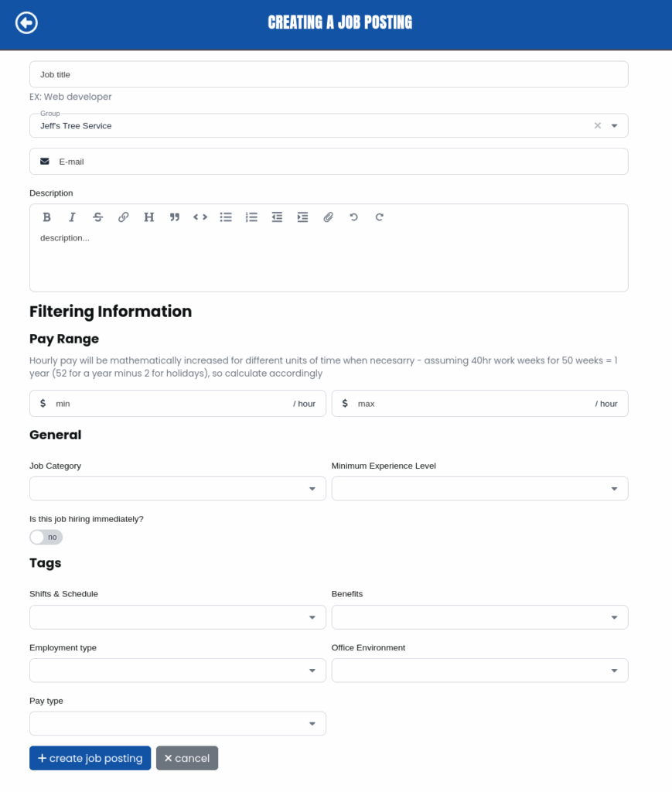Viewport: 672px width, 792px height.
Task: Insert a link via the link icon
Action: point(123,217)
